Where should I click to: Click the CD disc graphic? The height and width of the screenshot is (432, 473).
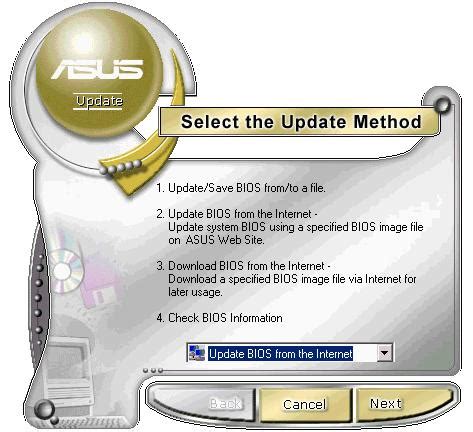click(65, 271)
